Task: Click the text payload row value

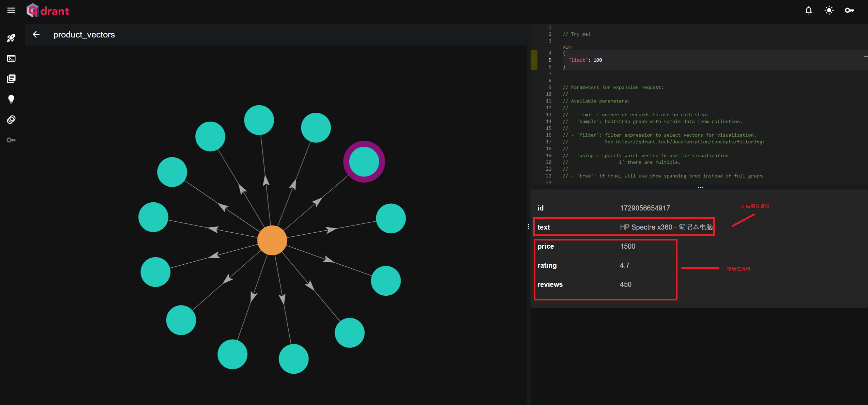Action: tap(666, 227)
